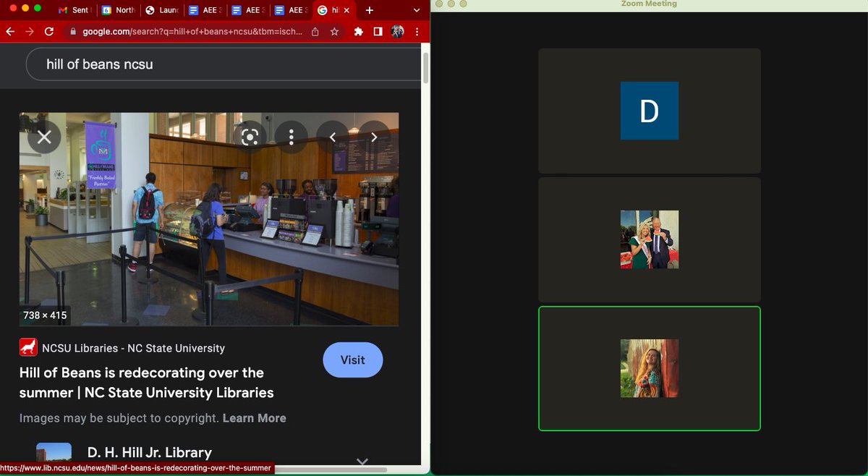Switch to the first AEE Docs tab
Viewport: 868px width, 476px height.
point(205,10)
